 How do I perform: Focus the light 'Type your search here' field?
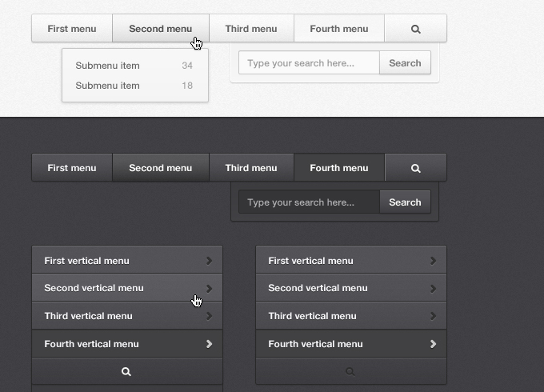click(x=309, y=63)
